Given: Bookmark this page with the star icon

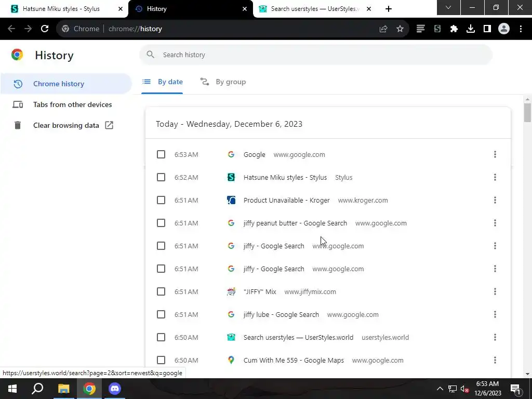Looking at the screenshot, I should (400, 29).
